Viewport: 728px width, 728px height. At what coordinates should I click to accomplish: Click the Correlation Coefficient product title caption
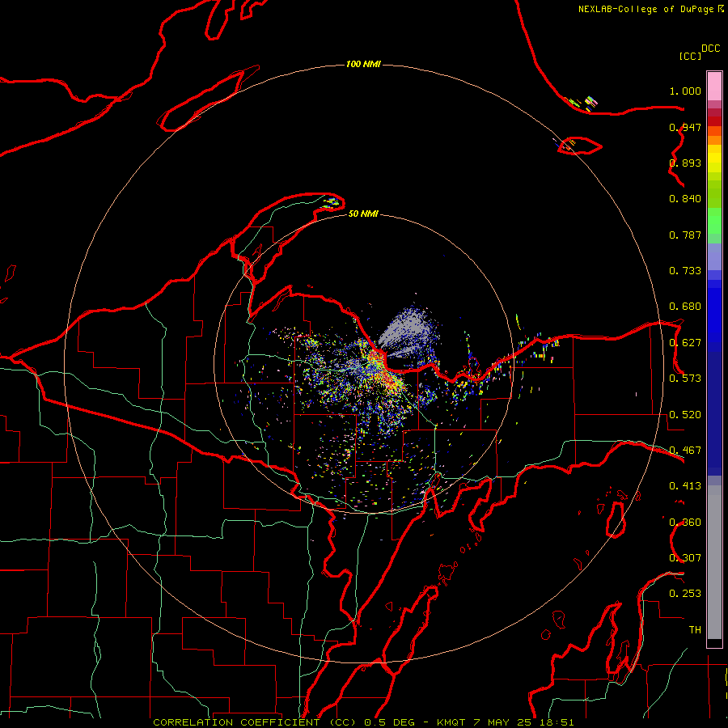pyautogui.click(x=363, y=722)
